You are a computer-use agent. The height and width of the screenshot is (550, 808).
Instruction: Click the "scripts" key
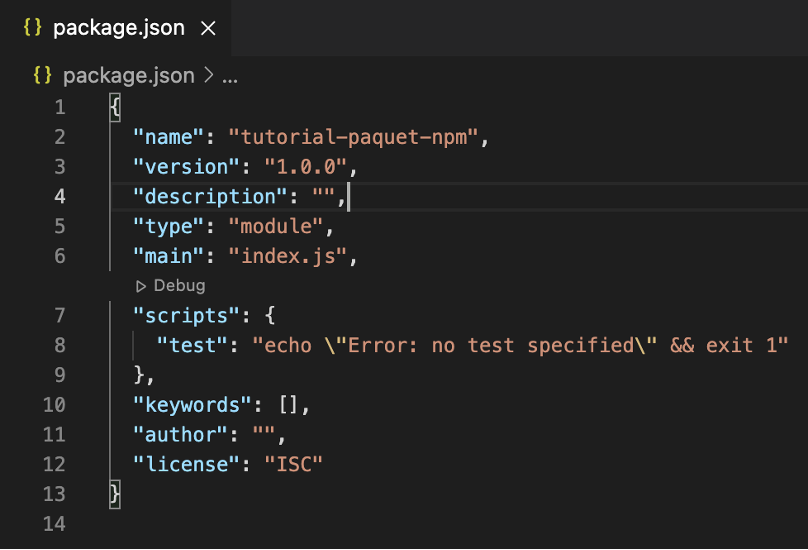pos(187,316)
